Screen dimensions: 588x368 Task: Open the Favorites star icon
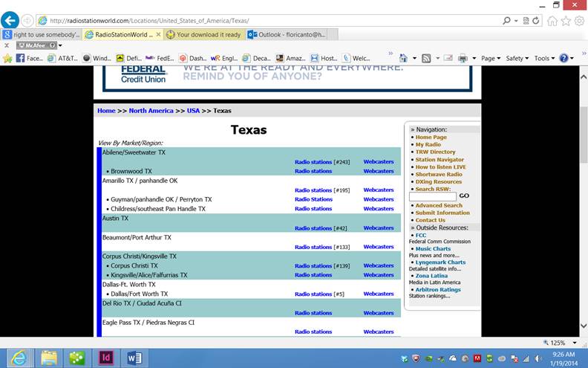point(566,21)
